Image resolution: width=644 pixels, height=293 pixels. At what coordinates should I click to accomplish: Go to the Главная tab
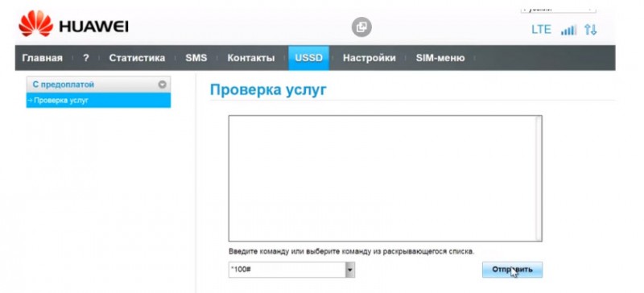click(x=43, y=58)
